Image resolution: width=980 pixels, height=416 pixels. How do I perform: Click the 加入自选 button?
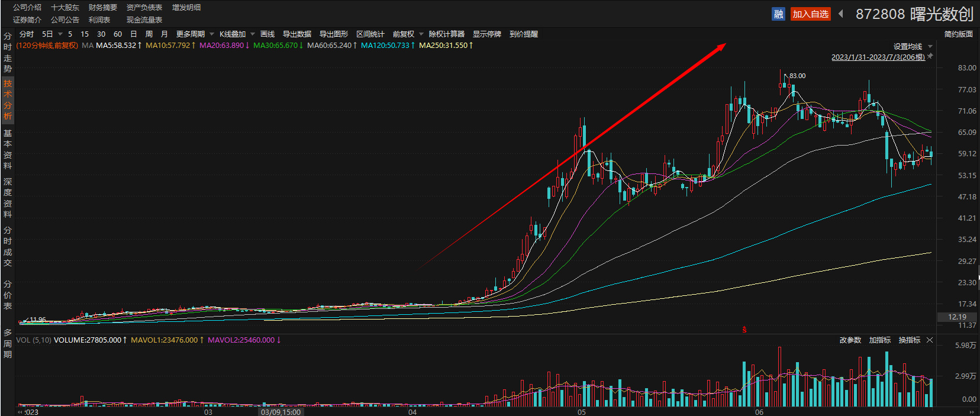(810, 14)
